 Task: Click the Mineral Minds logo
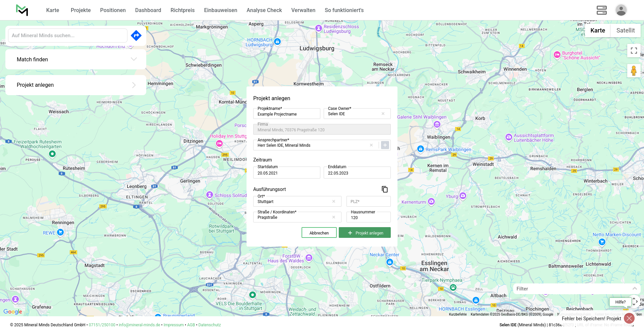(x=22, y=10)
